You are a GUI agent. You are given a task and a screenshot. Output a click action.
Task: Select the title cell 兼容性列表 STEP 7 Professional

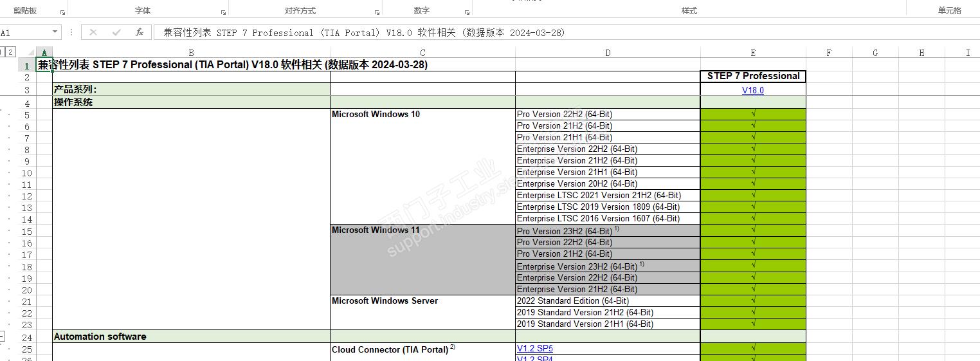232,65
